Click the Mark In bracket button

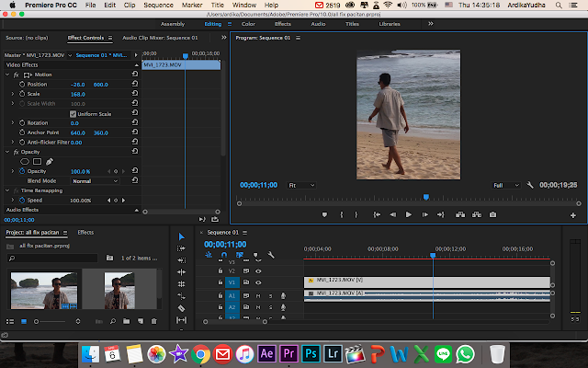click(x=341, y=214)
